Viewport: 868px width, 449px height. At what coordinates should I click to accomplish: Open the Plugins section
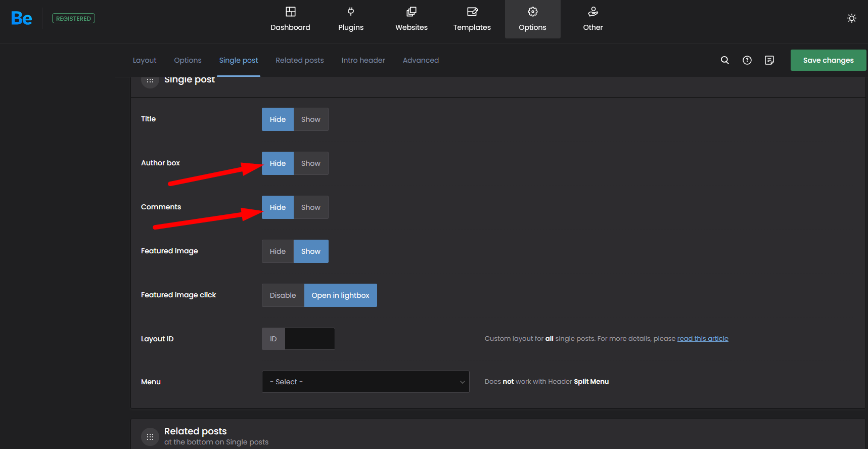351,19
